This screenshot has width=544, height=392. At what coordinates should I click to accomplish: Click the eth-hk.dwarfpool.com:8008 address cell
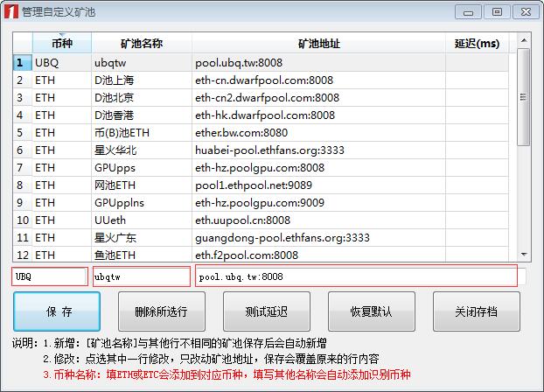pos(319,115)
